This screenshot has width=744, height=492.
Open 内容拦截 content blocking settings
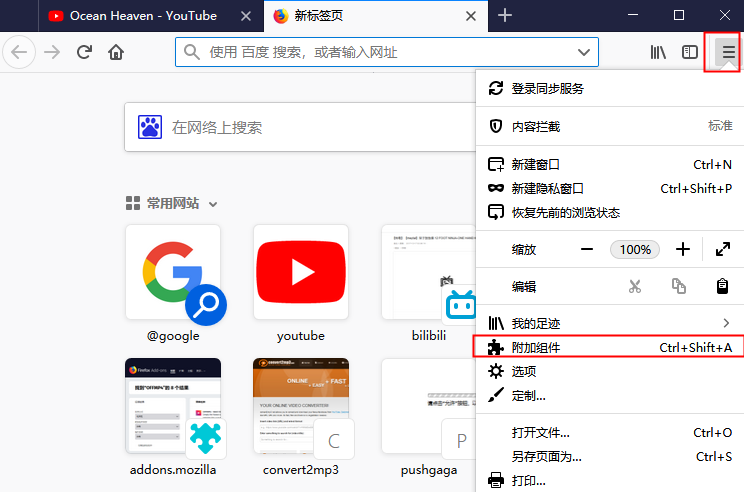(610, 126)
